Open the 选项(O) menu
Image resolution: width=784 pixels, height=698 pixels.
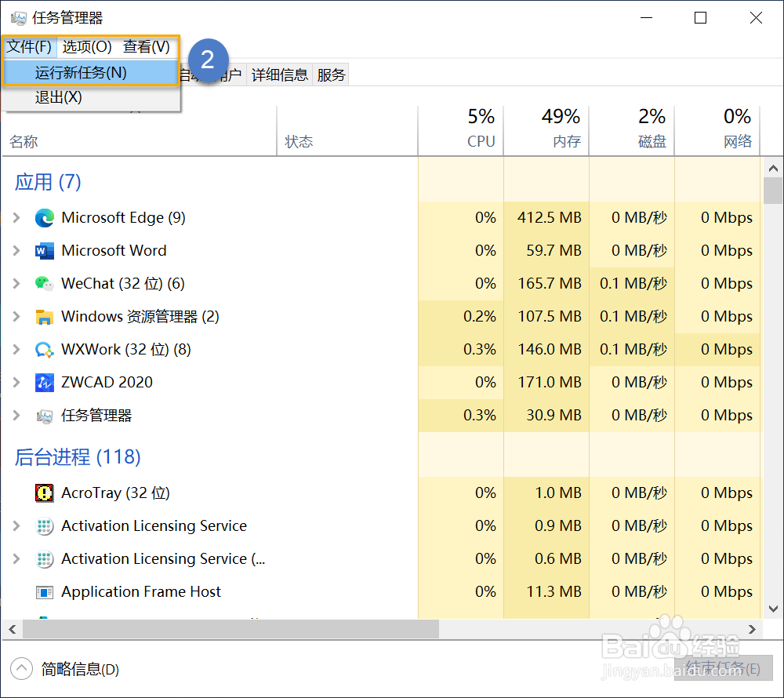pyautogui.click(x=87, y=47)
